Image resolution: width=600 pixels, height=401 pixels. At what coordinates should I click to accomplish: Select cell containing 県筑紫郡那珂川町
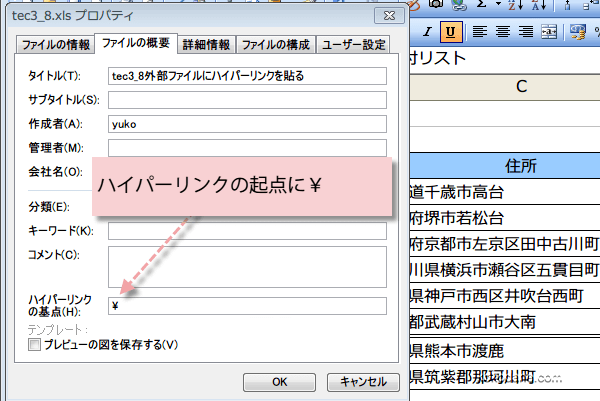pos(505,377)
